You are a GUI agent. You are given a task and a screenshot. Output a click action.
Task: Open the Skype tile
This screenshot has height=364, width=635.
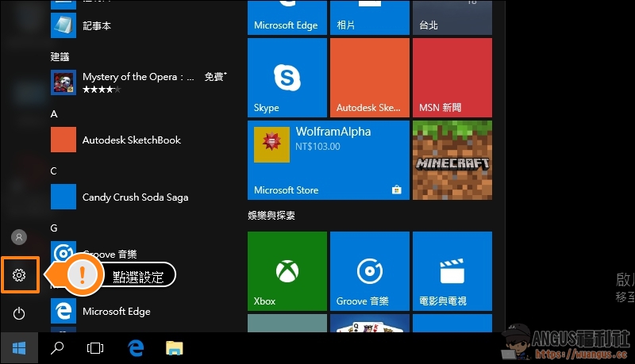tap(287, 78)
